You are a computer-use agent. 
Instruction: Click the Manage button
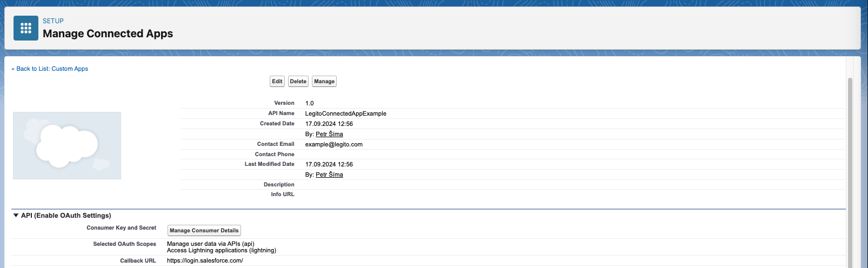coord(324,81)
